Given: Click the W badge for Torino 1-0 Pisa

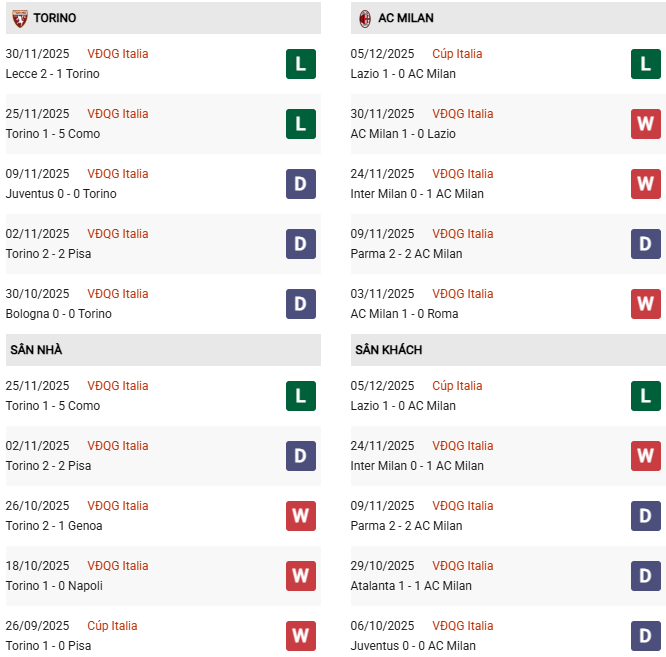Looking at the screenshot, I should point(300,636).
